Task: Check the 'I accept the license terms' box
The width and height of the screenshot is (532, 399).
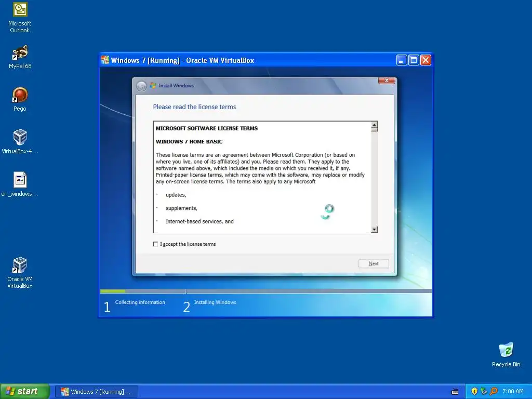Action: click(155, 244)
